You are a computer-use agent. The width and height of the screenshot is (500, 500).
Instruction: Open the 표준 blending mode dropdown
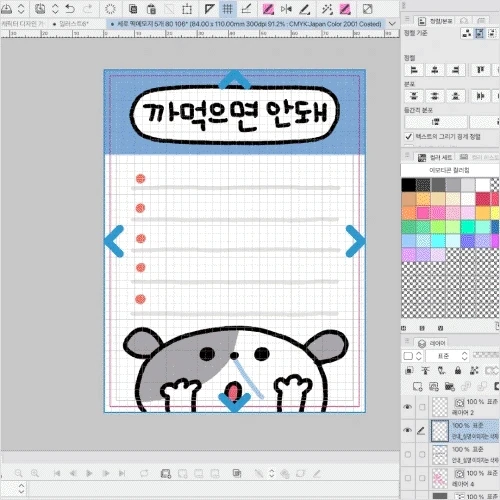point(447,356)
